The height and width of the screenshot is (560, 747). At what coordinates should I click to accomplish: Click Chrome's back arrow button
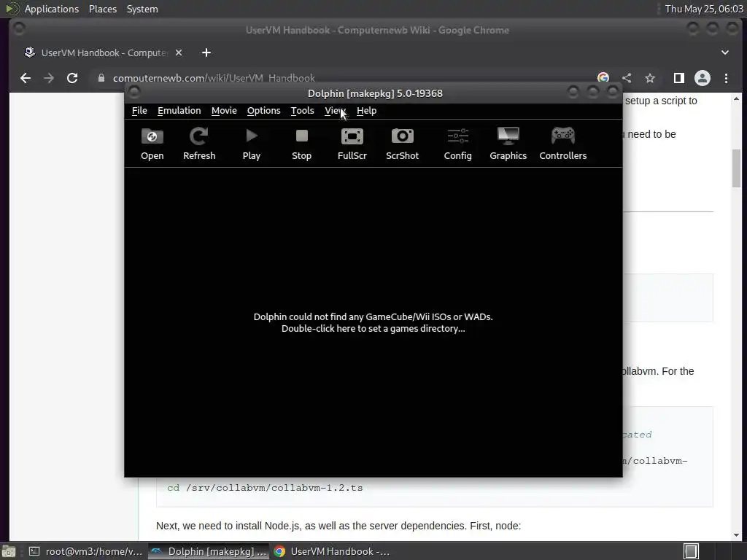click(x=26, y=78)
